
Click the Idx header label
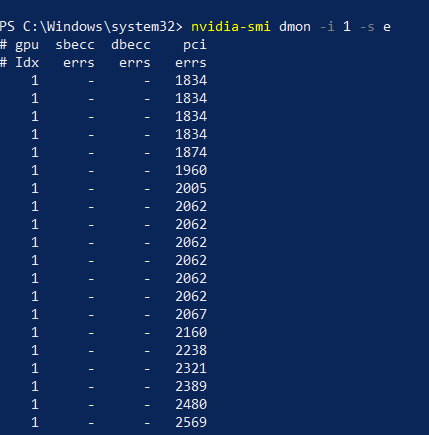(x=27, y=63)
